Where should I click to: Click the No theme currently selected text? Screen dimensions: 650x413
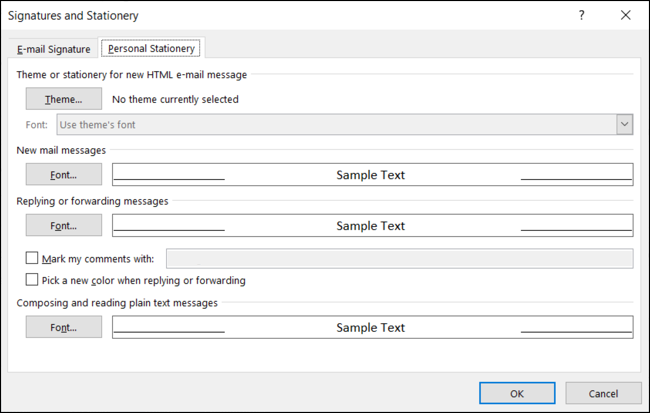175,99
